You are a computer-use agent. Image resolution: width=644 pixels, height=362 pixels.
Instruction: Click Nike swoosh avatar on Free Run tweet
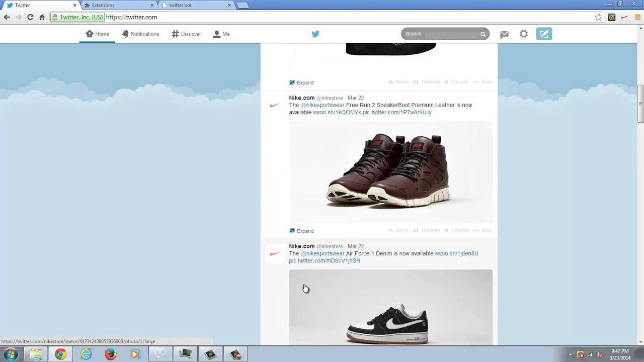coord(275,105)
